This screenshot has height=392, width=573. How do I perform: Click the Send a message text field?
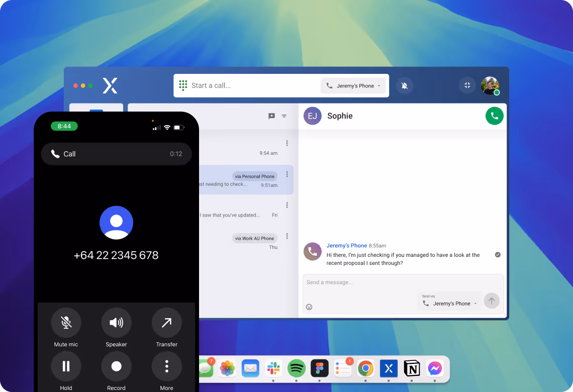click(x=402, y=282)
